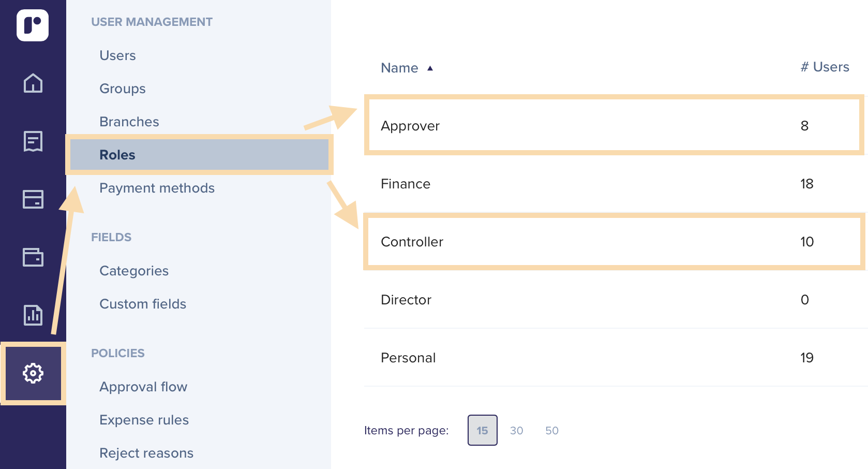Navigate to Approval flow policy
868x469 pixels.
[x=143, y=387]
